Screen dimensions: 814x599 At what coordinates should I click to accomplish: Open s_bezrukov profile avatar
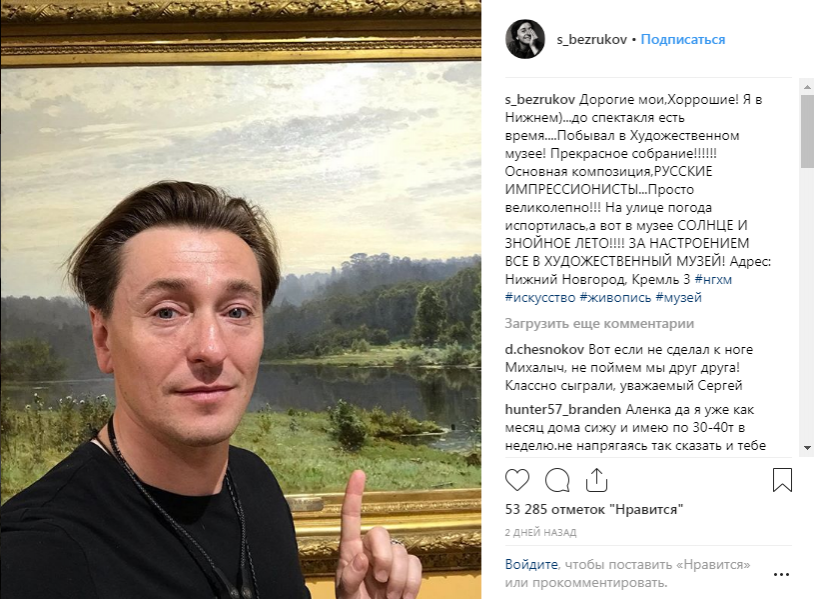click(x=525, y=39)
